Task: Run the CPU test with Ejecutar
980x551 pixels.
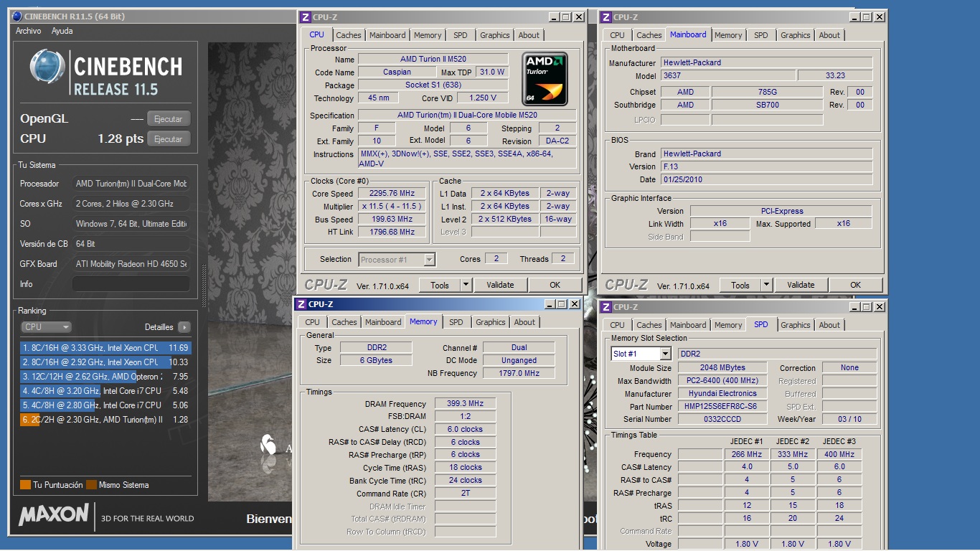Action: [169, 139]
